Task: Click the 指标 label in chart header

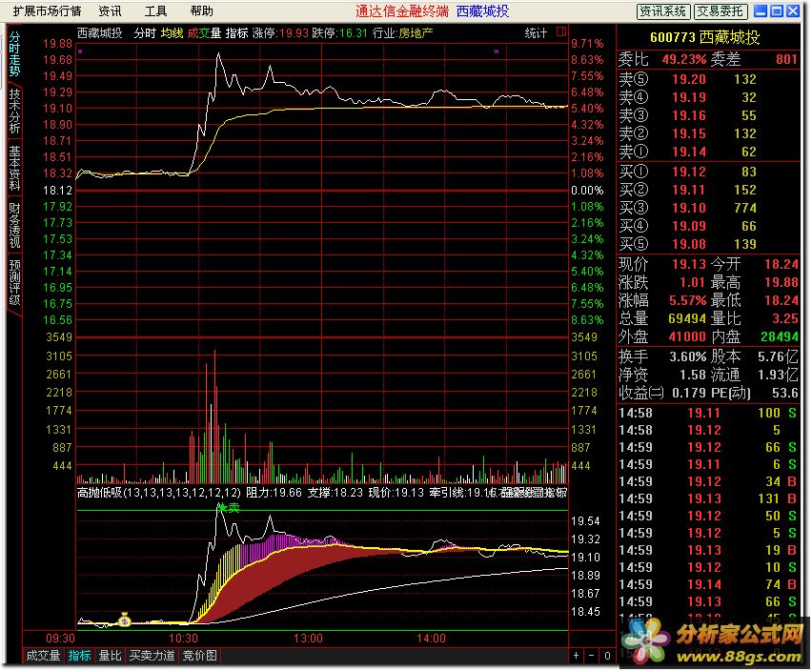Action: point(236,33)
